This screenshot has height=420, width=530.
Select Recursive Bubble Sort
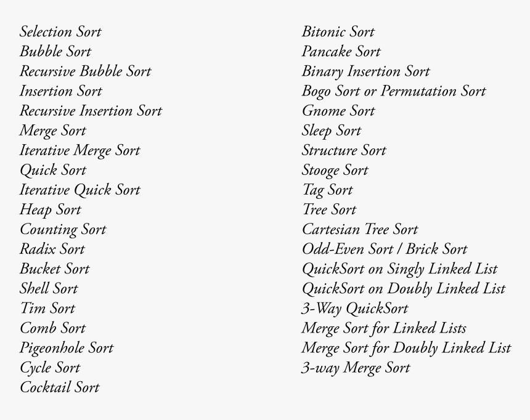point(86,71)
